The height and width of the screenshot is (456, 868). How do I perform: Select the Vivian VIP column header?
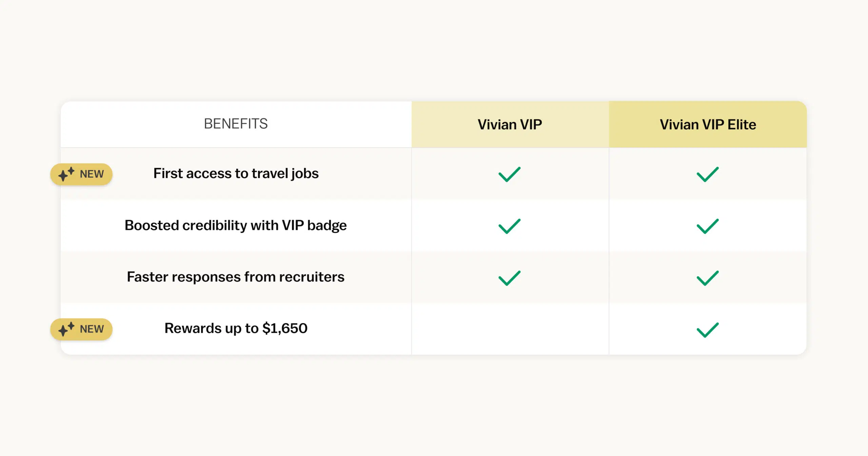(510, 125)
